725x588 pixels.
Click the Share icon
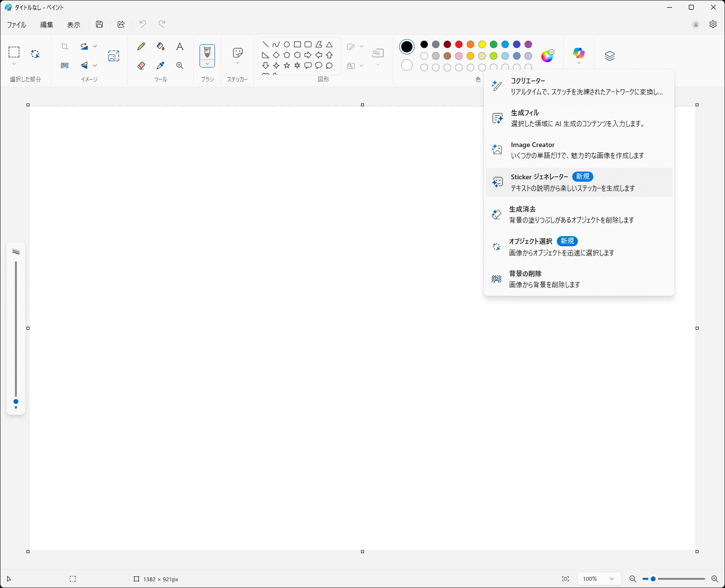[121, 25]
